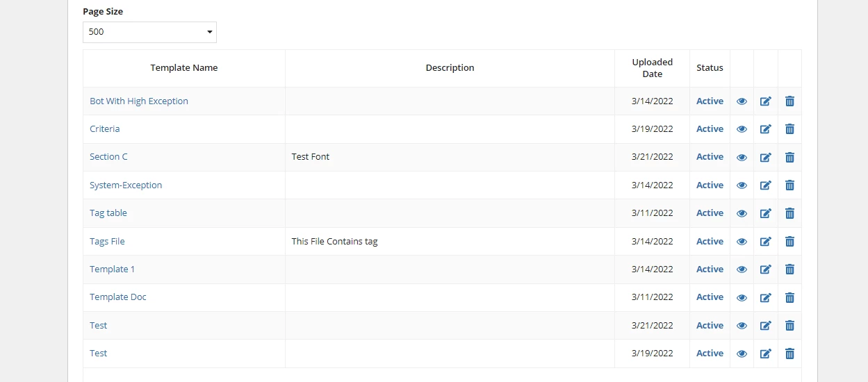Click Active status for Template 1

pyautogui.click(x=710, y=269)
